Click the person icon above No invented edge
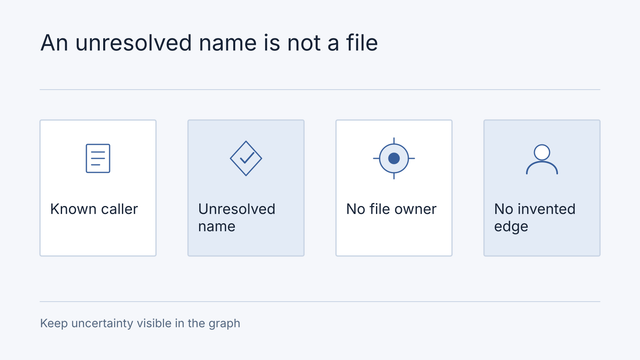Viewport: 640px width, 360px height. point(542,159)
